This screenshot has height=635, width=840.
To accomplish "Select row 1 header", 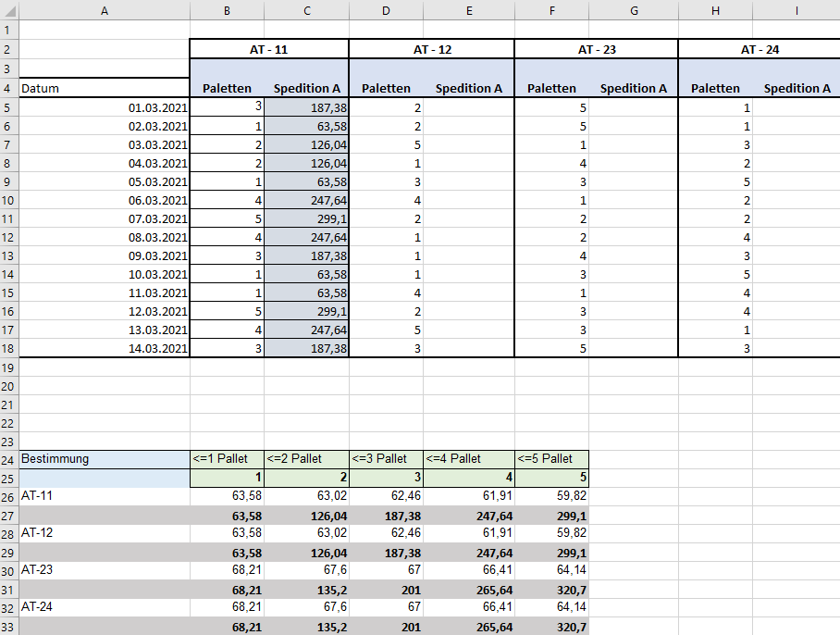I will (x=9, y=30).
